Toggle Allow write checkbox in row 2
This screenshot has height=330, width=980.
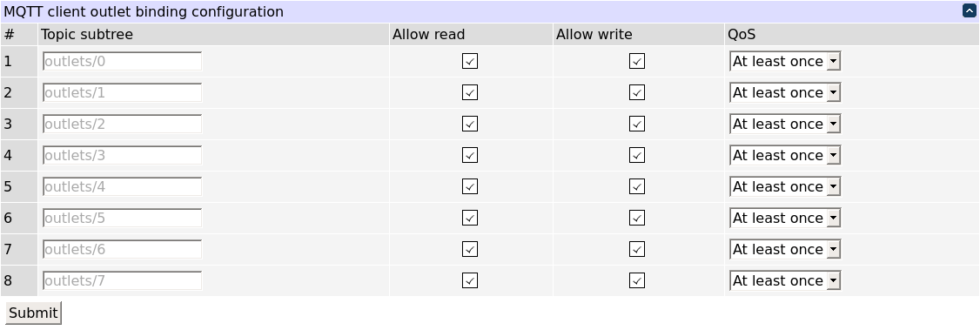637,92
